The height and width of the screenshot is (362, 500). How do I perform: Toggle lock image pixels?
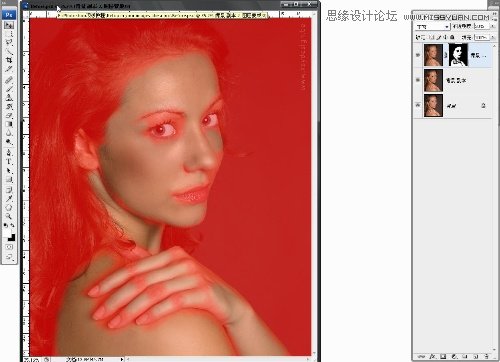click(439, 37)
